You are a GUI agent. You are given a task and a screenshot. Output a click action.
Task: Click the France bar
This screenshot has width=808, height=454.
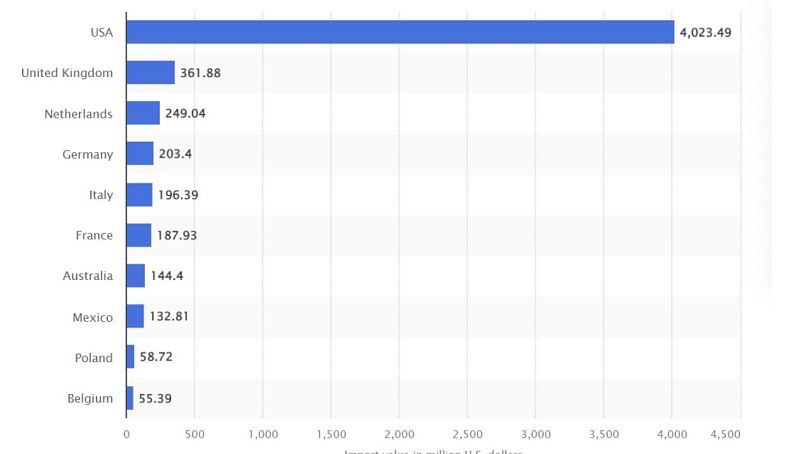pyautogui.click(x=139, y=236)
